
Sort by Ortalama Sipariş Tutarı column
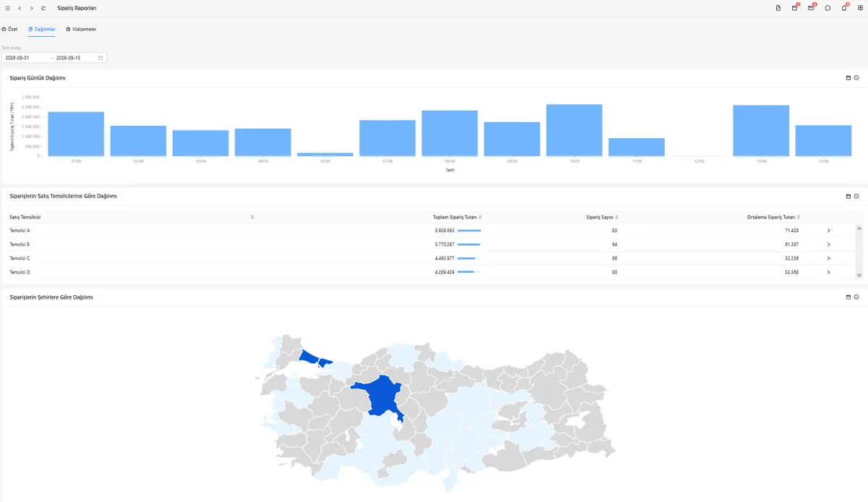pos(799,217)
